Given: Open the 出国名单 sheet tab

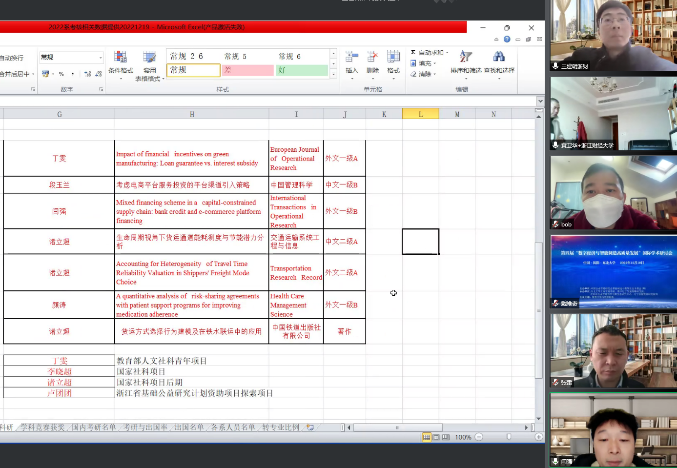Looking at the screenshot, I should pyautogui.click(x=193, y=427).
